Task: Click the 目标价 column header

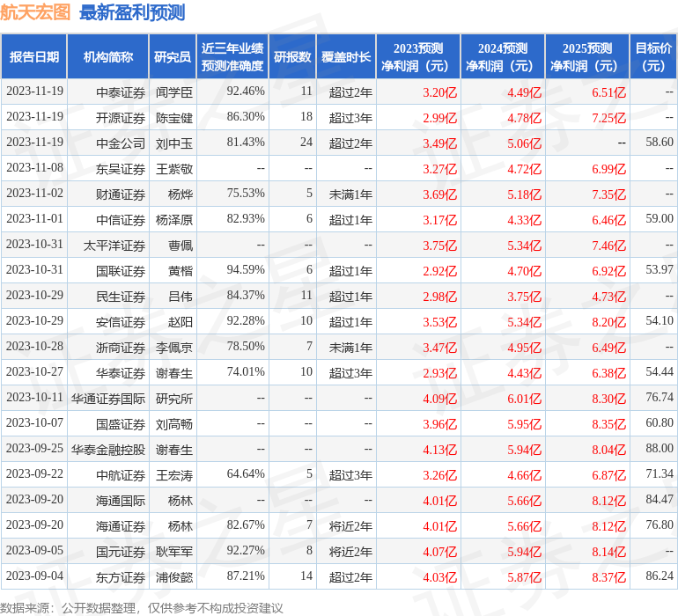Action: click(653, 56)
